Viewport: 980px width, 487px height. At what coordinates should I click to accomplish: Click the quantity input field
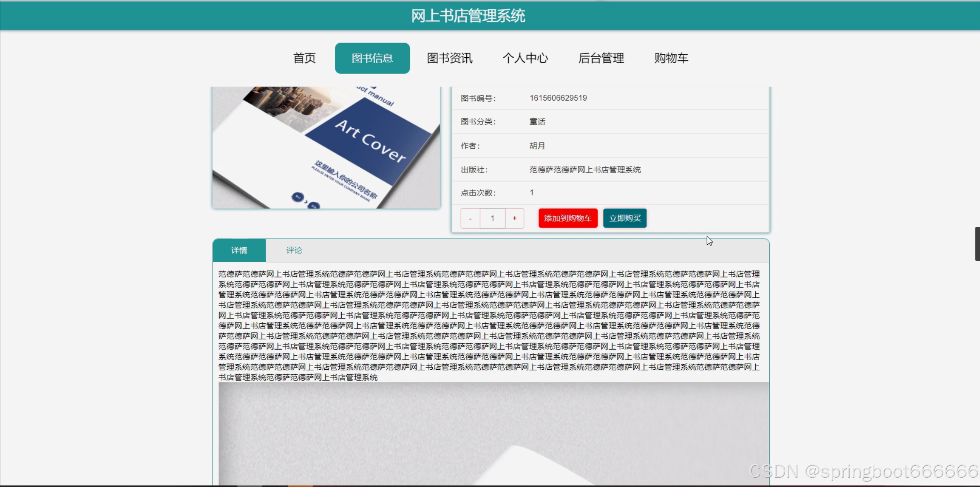[492, 218]
